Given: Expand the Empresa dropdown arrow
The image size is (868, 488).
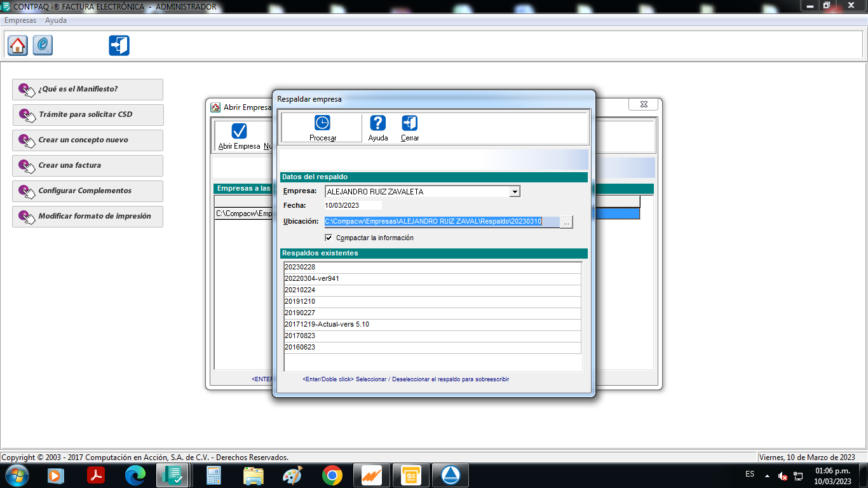Looking at the screenshot, I should coord(515,191).
